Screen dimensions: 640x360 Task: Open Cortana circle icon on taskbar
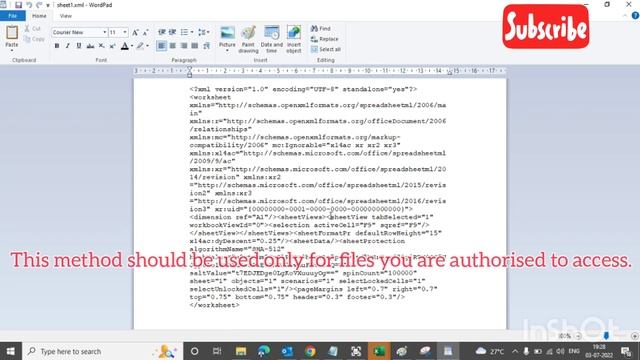194,351
